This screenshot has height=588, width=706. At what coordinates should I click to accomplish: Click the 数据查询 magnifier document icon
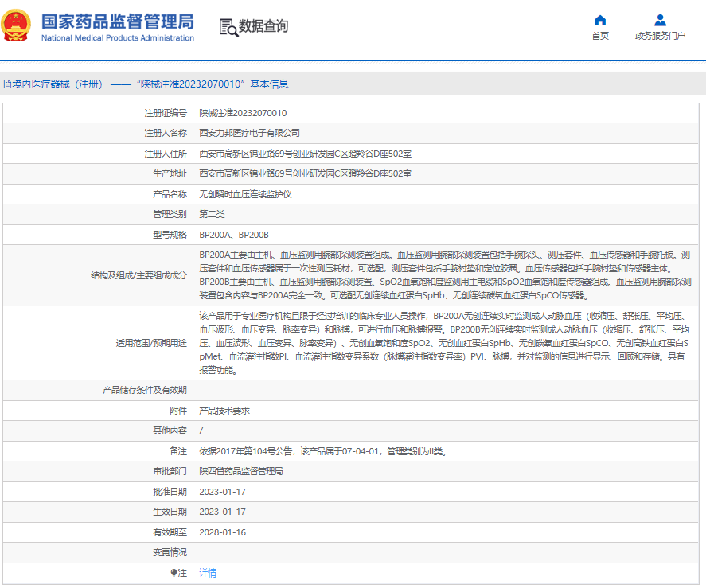tap(228, 27)
